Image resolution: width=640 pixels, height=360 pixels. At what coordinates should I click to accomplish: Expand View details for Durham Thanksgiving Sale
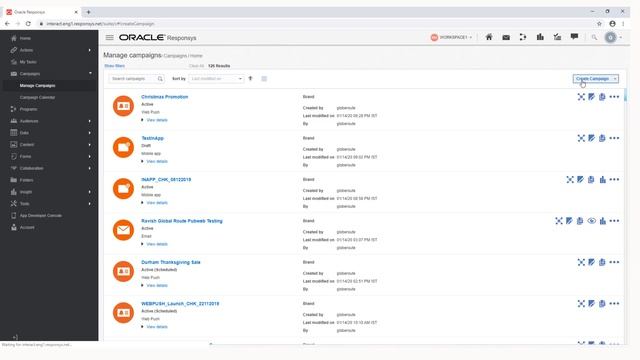pos(157,285)
